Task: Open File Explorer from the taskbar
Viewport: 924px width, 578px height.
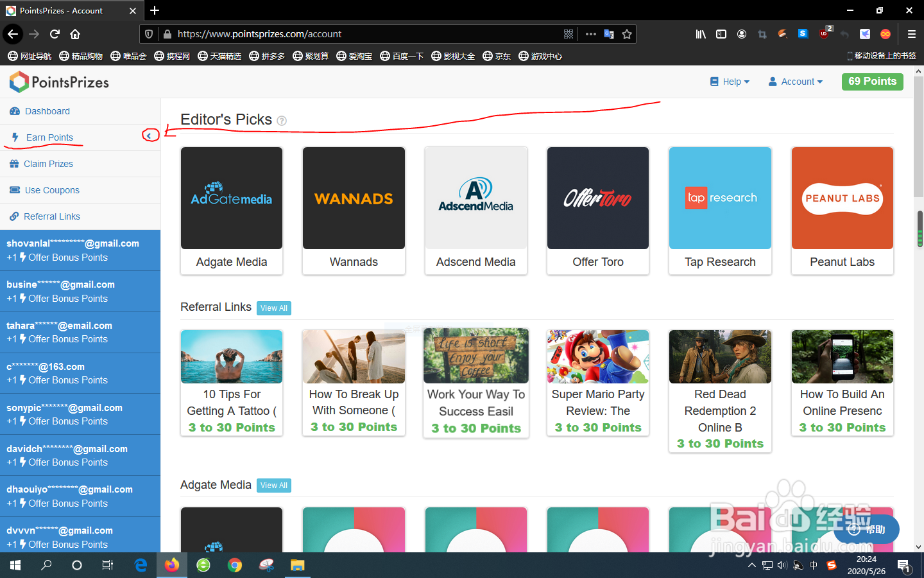Action: point(297,565)
